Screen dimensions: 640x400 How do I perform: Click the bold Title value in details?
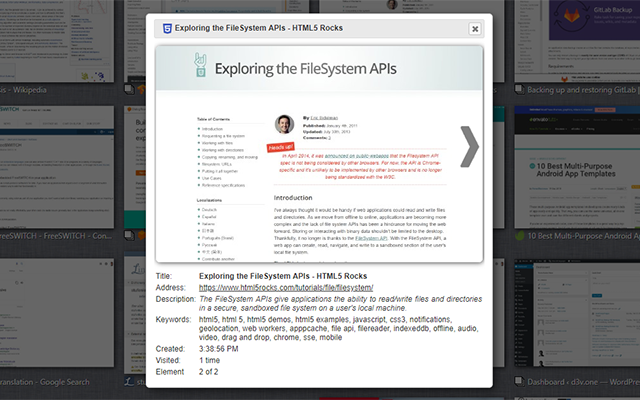[x=283, y=276]
